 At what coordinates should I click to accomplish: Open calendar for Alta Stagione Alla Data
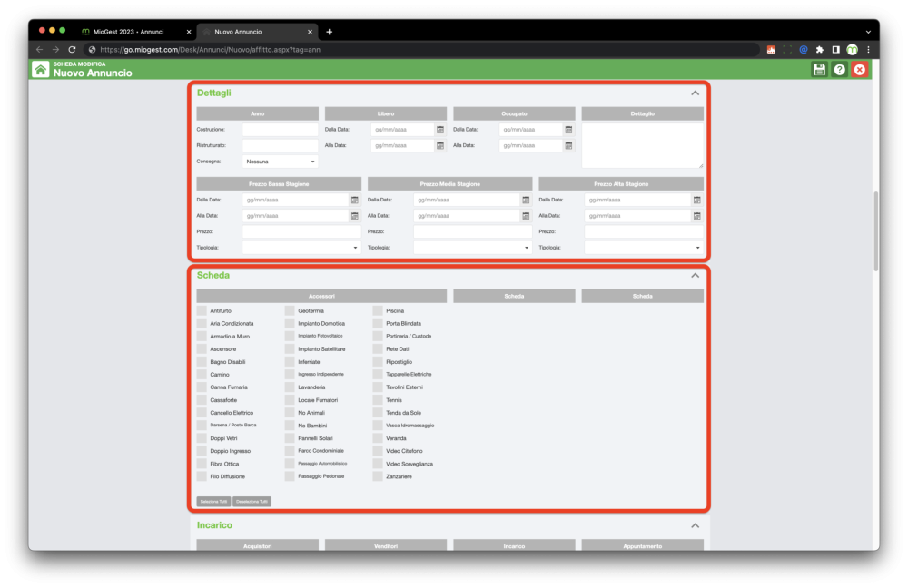point(696,215)
